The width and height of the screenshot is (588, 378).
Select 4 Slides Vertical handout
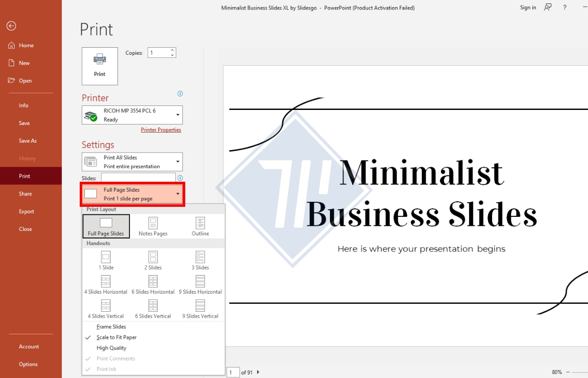click(x=106, y=306)
